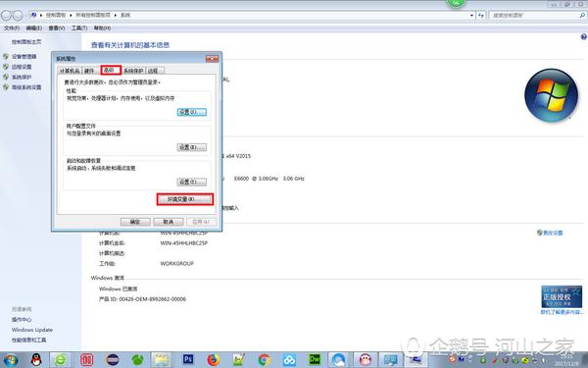The width and height of the screenshot is (588, 368).
Task: Click the Windows genuine license badge
Action: pos(562,296)
